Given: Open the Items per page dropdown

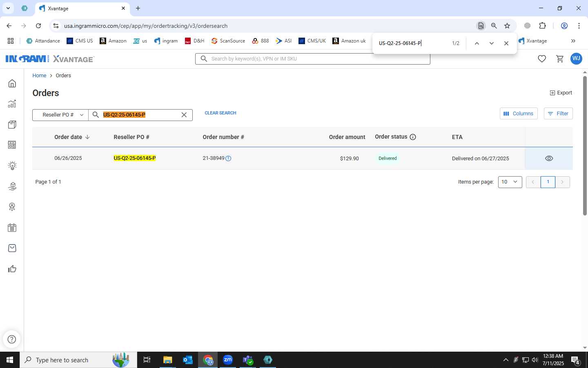Looking at the screenshot, I should (x=510, y=182).
